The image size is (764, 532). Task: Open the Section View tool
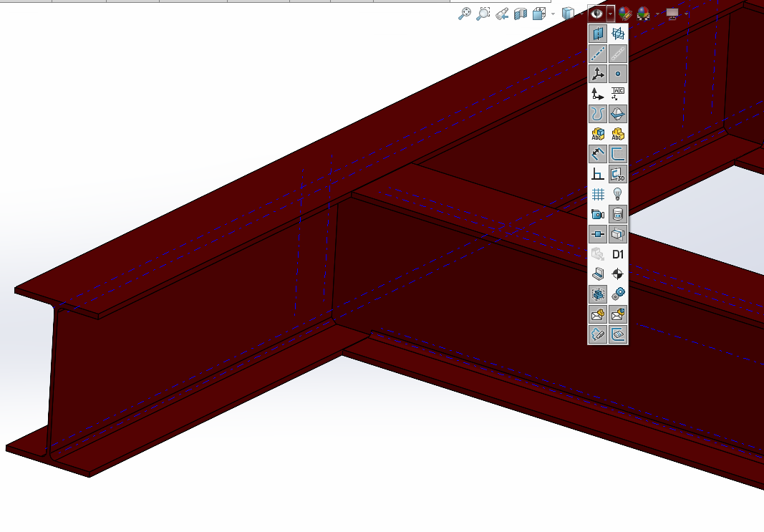pyautogui.click(x=521, y=14)
